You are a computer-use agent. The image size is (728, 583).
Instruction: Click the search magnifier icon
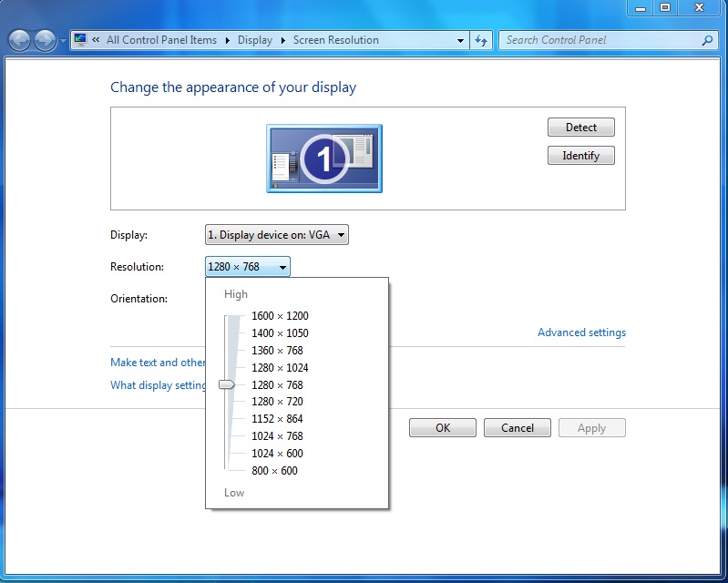pos(707,40)
